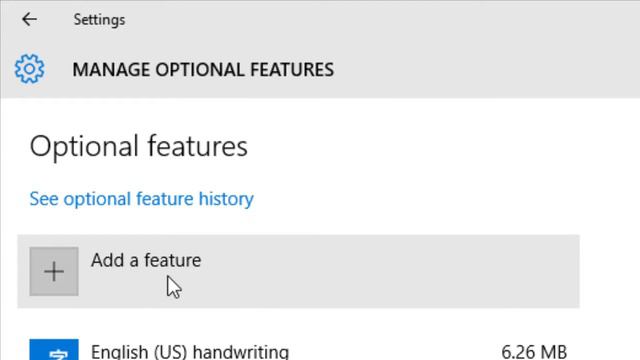Select the English (US) handwriting entry
The width and height of the screenshot is (640, 360).
tap(298, 349)
